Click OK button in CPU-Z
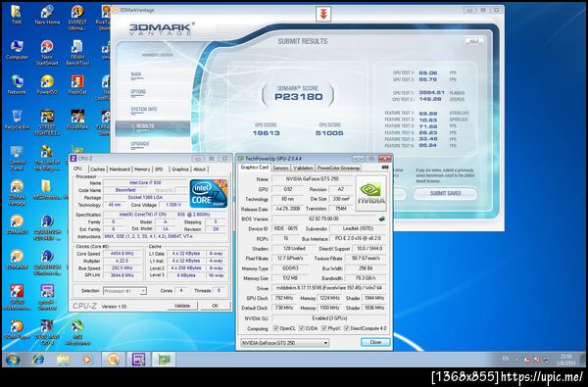 (215, 306)
